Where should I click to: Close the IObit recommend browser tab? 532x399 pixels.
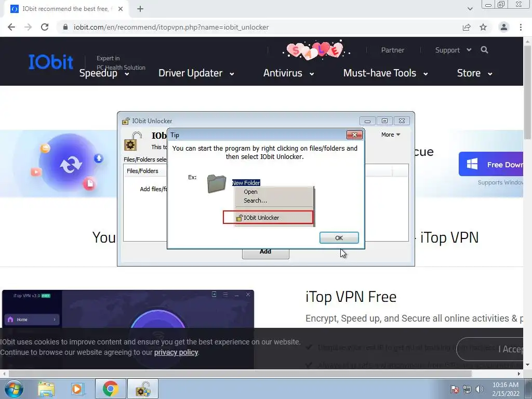tap(121, 9)
